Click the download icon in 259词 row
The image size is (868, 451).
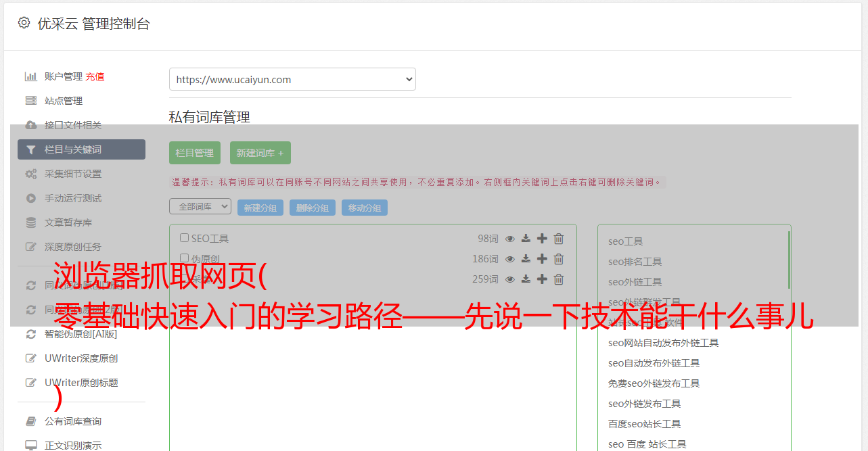(x=526, y=279)
